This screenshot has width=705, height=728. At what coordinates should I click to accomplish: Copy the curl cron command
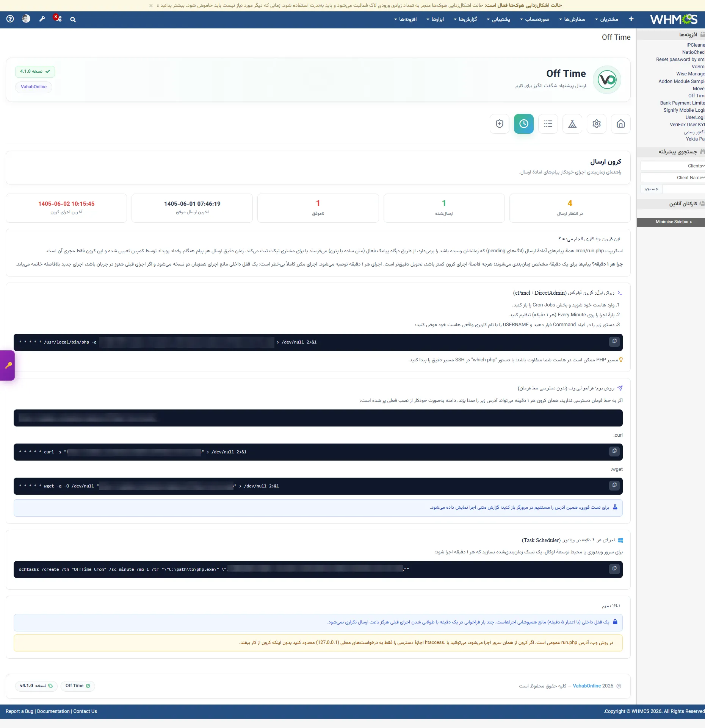[614, 451]
